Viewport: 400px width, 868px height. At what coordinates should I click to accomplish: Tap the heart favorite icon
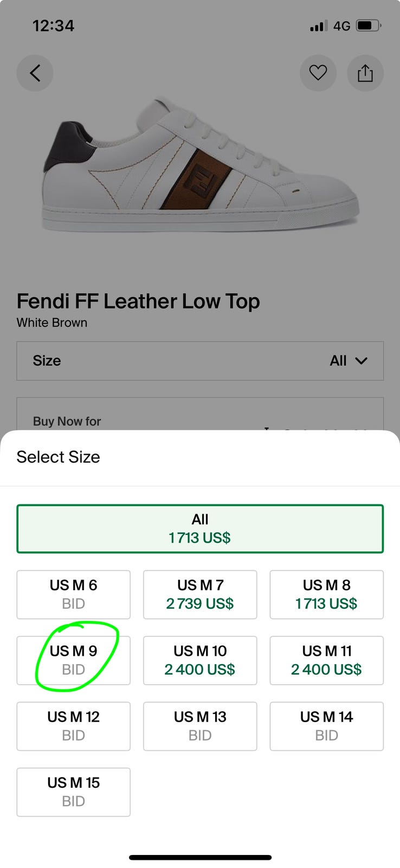(x=318, y=73)
